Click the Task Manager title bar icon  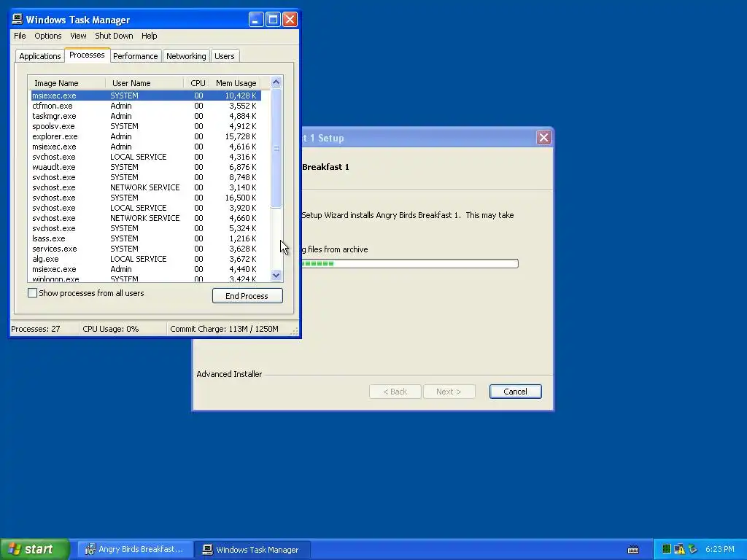(18, 19)
